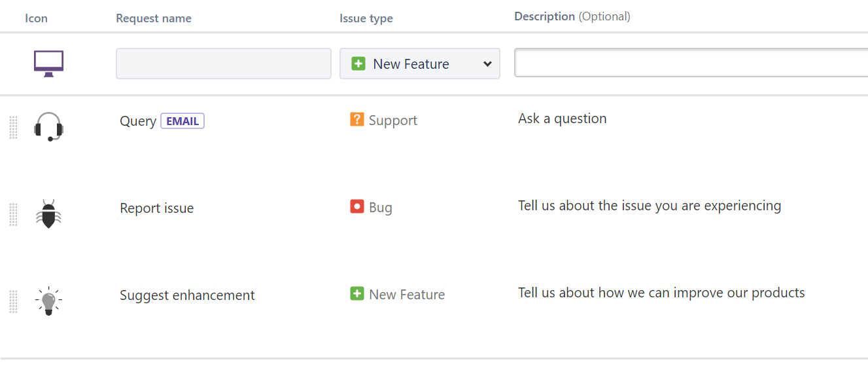Click the orange Support question mark icon
Screen dimensions: 868x370
(357, 119)
